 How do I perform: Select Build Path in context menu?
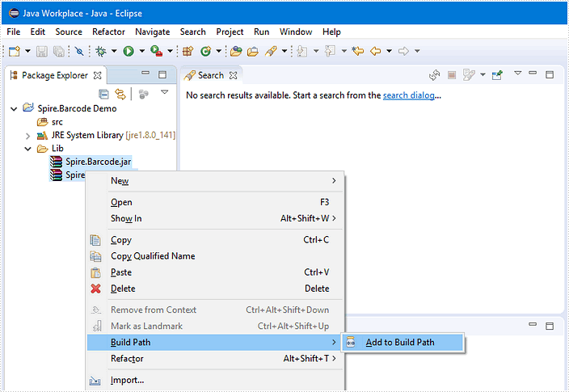[215, 342]
